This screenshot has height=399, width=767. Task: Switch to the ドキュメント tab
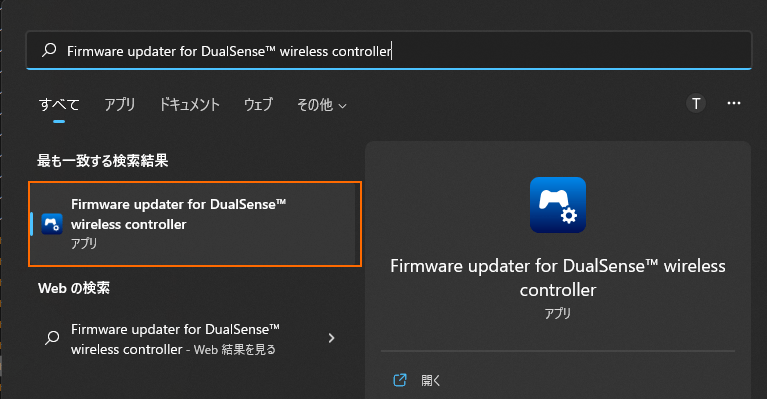[x=189, y=105]
